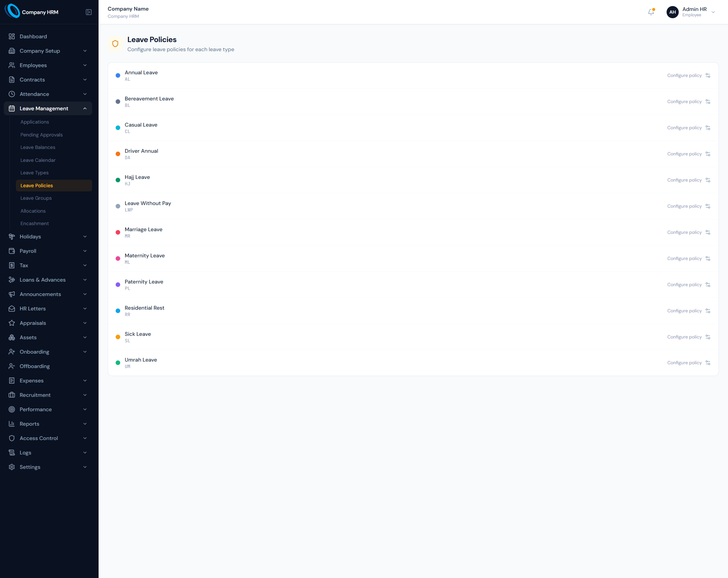Expand the Company Setup menu chevron
Screen dimensions: 728x578
tap(85, 51)
